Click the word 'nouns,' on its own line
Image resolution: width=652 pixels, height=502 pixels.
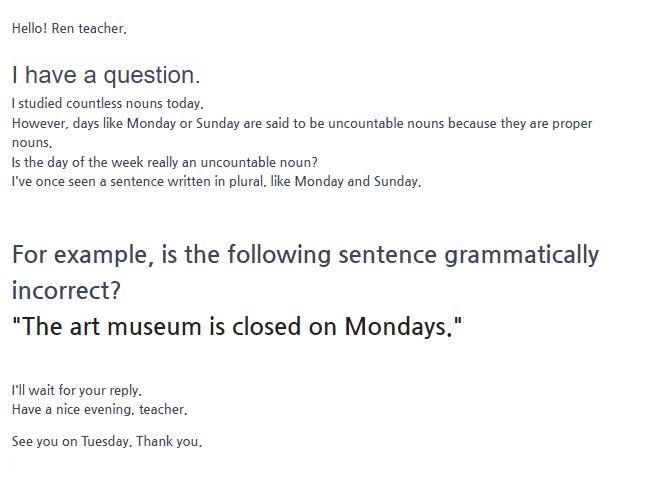[x=32, y=143]
